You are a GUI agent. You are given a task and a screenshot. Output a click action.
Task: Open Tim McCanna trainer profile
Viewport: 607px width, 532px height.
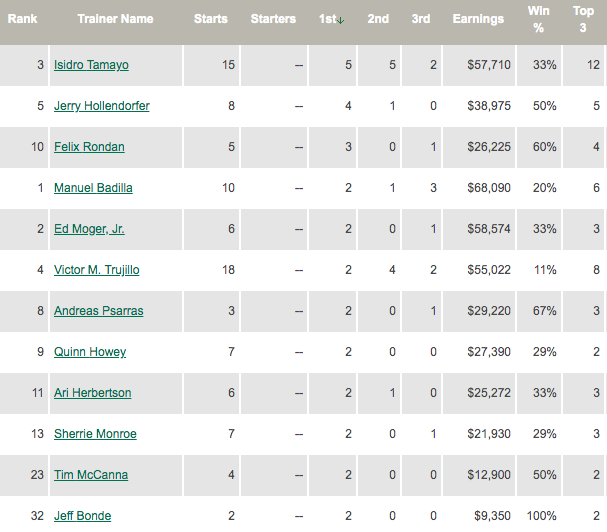coord(90,475)
